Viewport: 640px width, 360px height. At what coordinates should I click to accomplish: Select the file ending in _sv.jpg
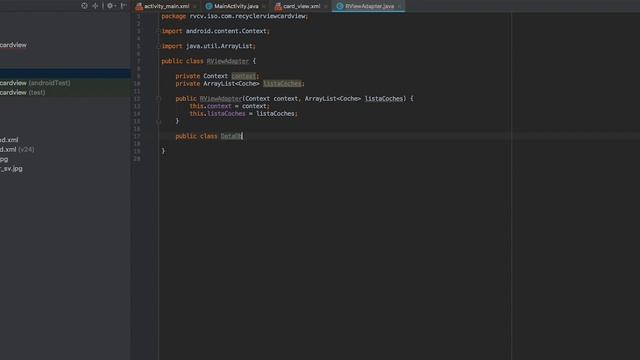11,168
